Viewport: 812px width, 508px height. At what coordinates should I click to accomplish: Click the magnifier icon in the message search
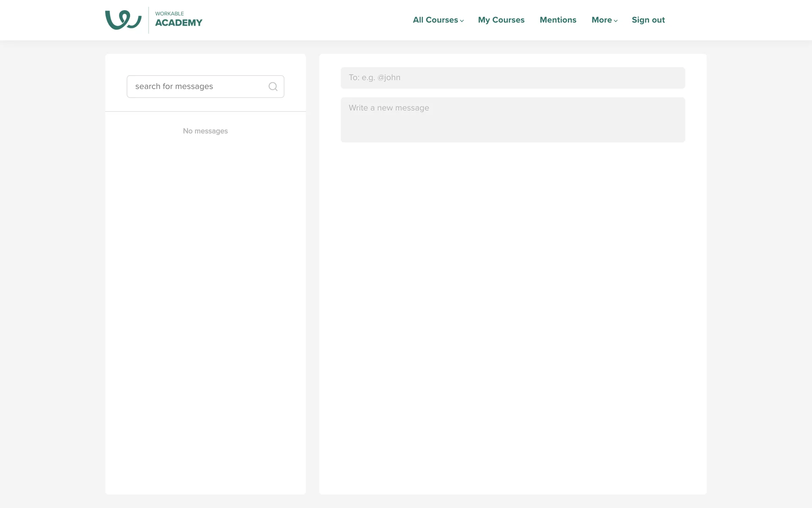click(x=273, y=86)
